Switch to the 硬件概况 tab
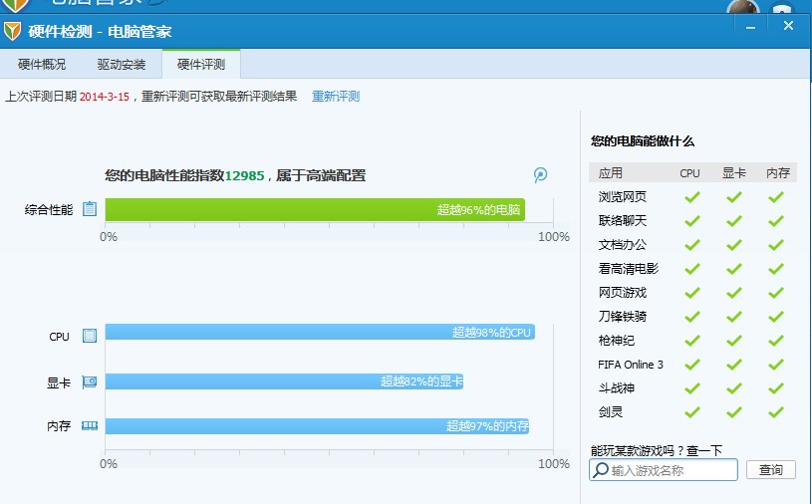Image resolution: width=812 pixels, height=504 pixels. click(42, 65)
